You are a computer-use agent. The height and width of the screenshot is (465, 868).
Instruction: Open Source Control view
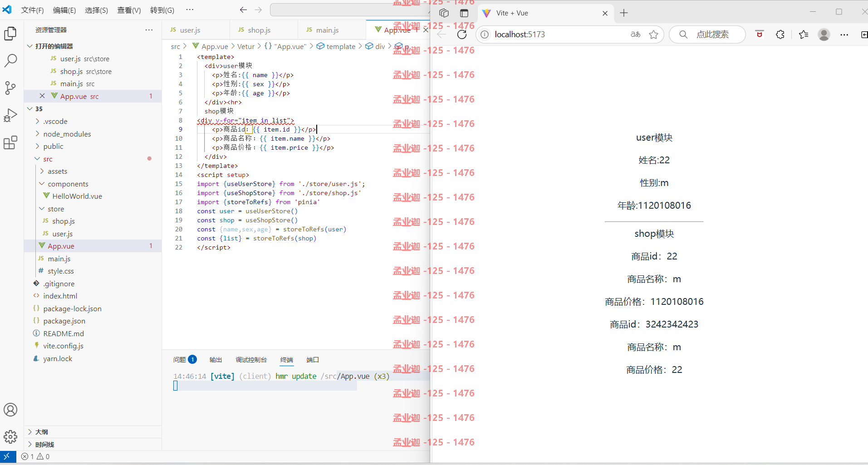10,88
